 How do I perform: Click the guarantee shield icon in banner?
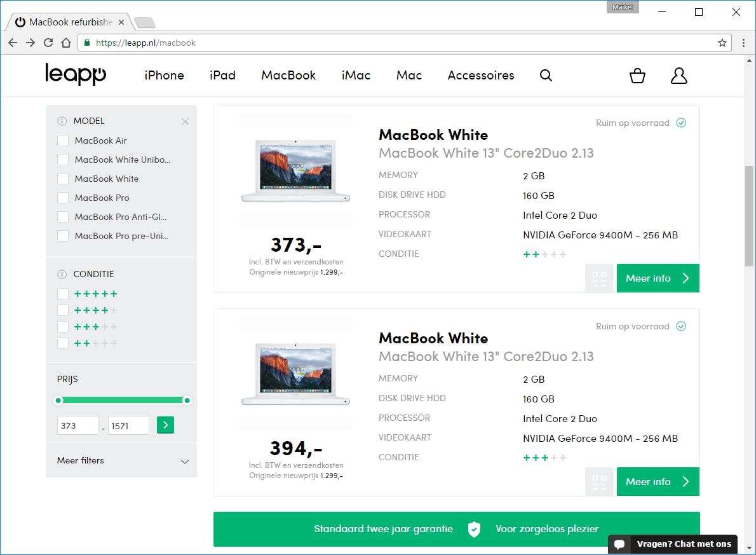tap(474, 530)
